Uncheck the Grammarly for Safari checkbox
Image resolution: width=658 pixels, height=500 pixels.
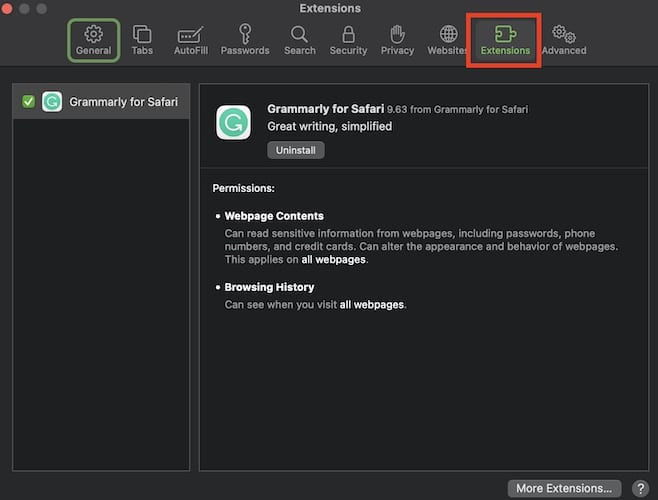(x=28, y=101)
